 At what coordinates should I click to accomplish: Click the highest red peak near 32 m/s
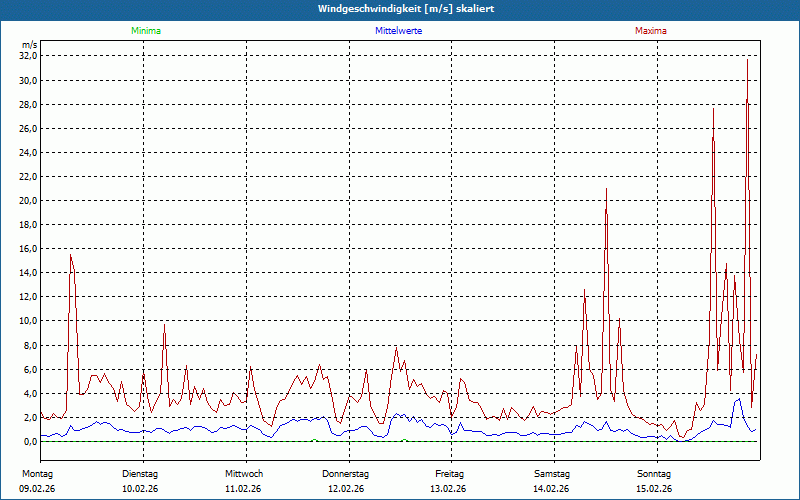pos(747,62)
